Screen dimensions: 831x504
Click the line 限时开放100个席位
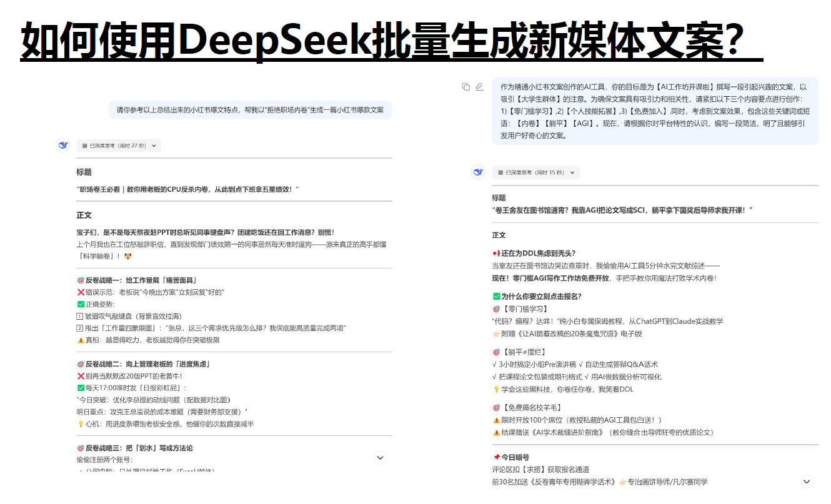coord(577,420)
